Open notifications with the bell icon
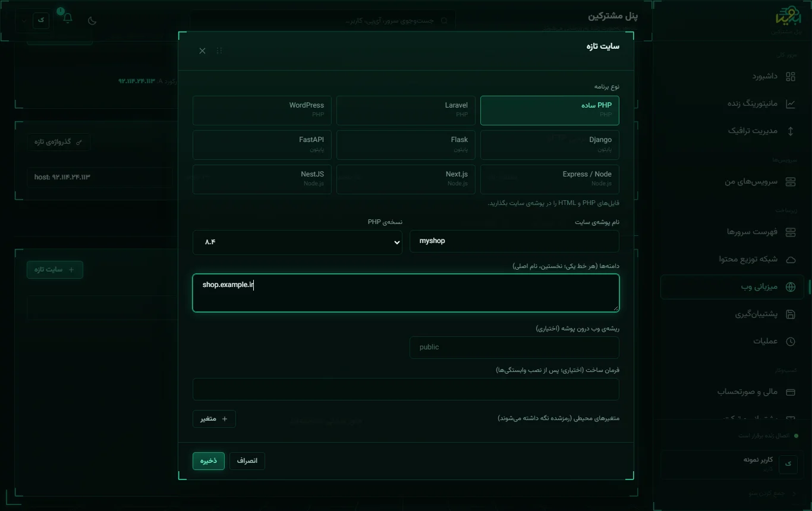812x511 pixels. click(x=68, y=18)
